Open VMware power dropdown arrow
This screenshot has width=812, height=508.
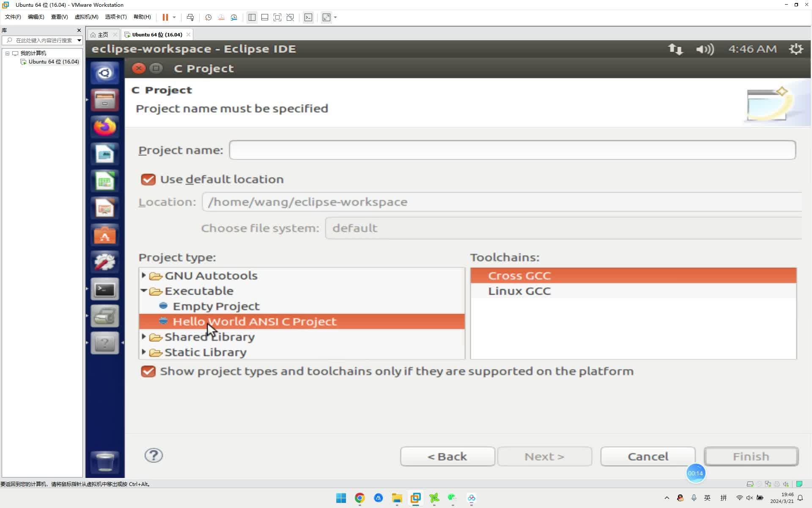pyautogui.click(x=174, y=17)
